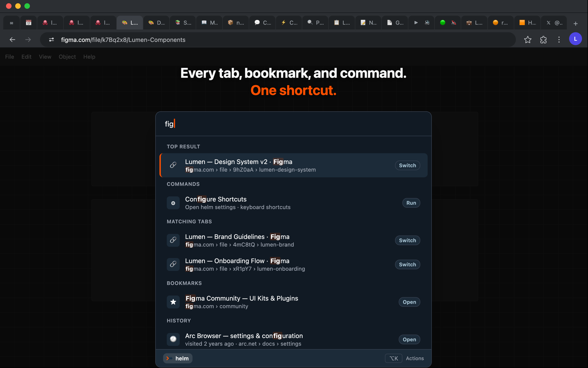Click link icon of Brand Guidelines result
The image size is (588, 368).
pos(173,240)
